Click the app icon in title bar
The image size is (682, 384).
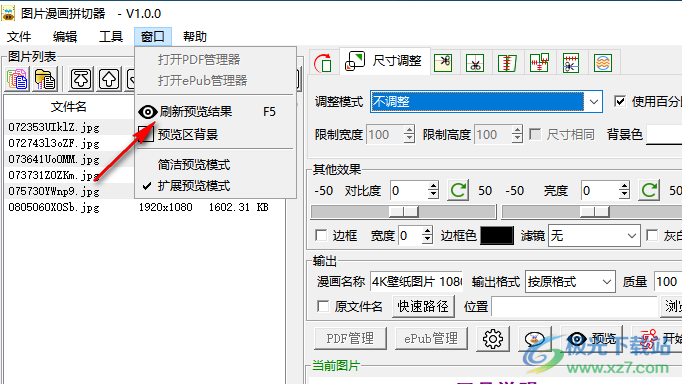click(8, 13)
